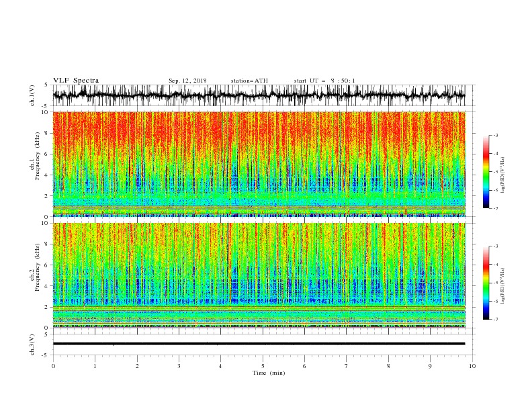
Task: Click the ch.1 PSD color scale bar
Action: [486, 172]
